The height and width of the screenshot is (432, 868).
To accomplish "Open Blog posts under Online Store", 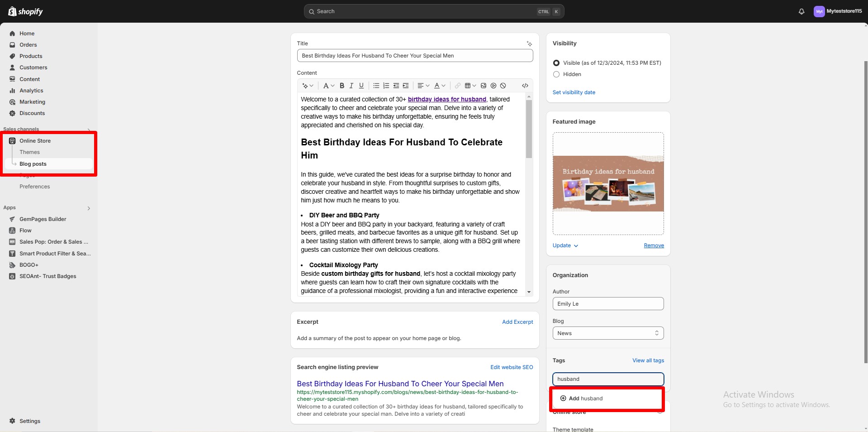I will pos(33,163).
